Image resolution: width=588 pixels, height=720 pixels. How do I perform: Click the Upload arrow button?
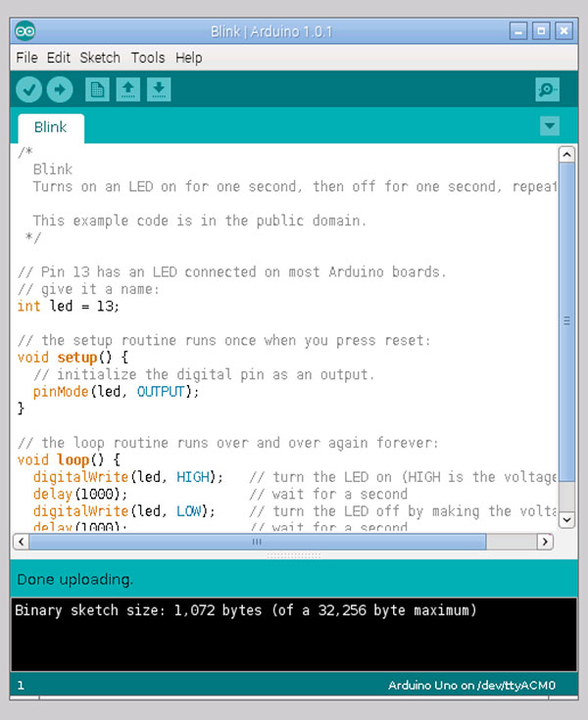coord(60,89)
